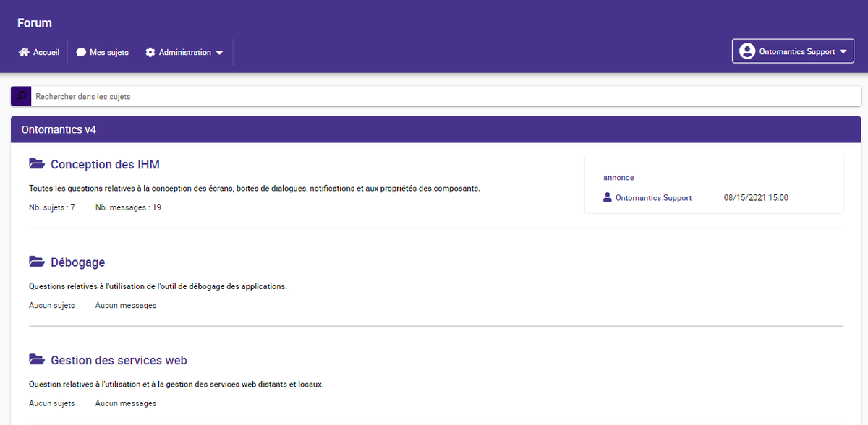The width and height of the screenshot is (868, 425).
Task: Click Aucun messages under Gestion des services web
Action: [126, 403]
